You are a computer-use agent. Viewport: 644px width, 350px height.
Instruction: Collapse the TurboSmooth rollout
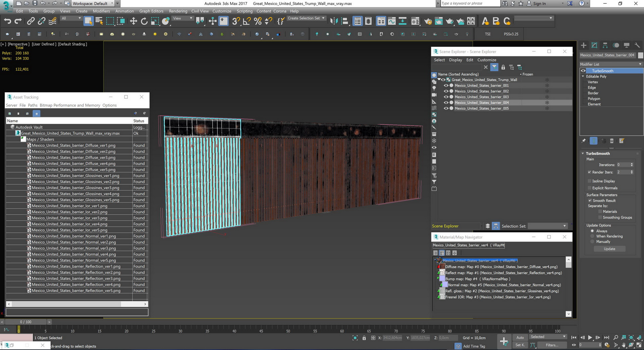click(x=583, y=154)
